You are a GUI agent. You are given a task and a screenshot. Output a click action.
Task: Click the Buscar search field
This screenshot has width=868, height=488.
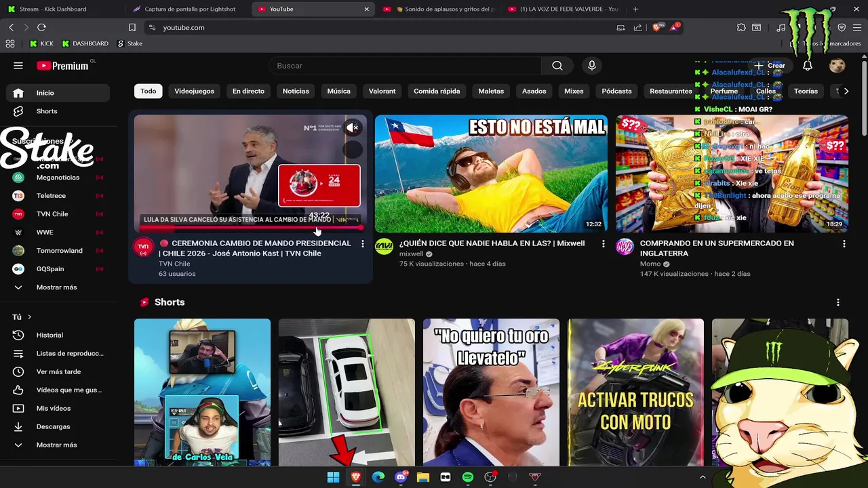[x=406, y=66]
